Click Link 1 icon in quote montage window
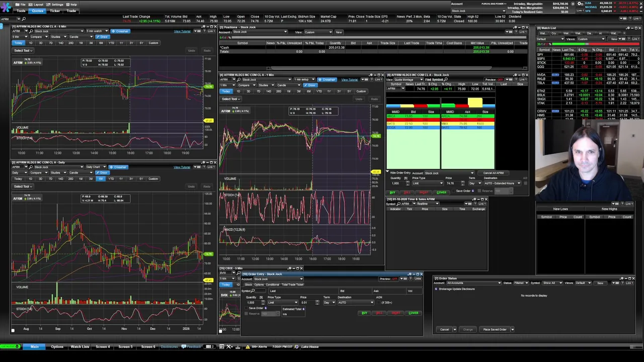 point(523,79)
